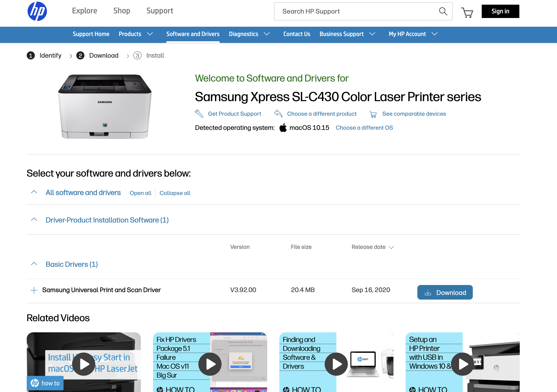This screenshot has height=392, width=557.
Task: Open the Products dropdown menu
Action: [136, 34]
